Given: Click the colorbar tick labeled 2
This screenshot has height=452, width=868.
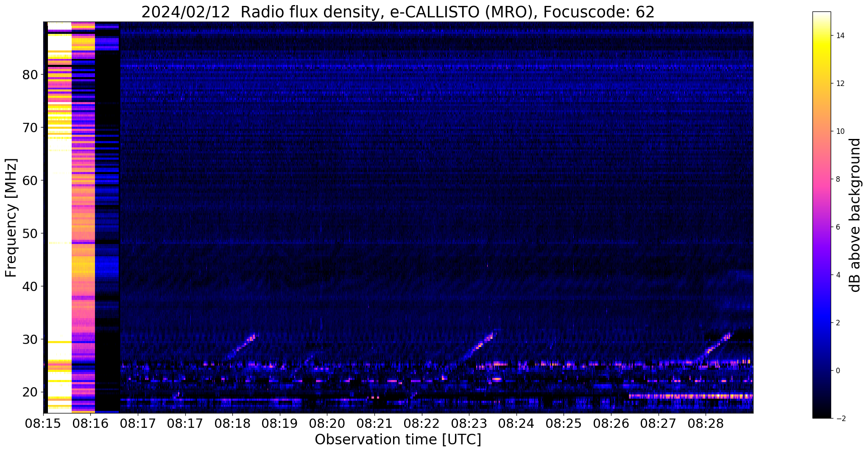Looking at the screenshot, I should pyautogui.click(x=838, y=323).
